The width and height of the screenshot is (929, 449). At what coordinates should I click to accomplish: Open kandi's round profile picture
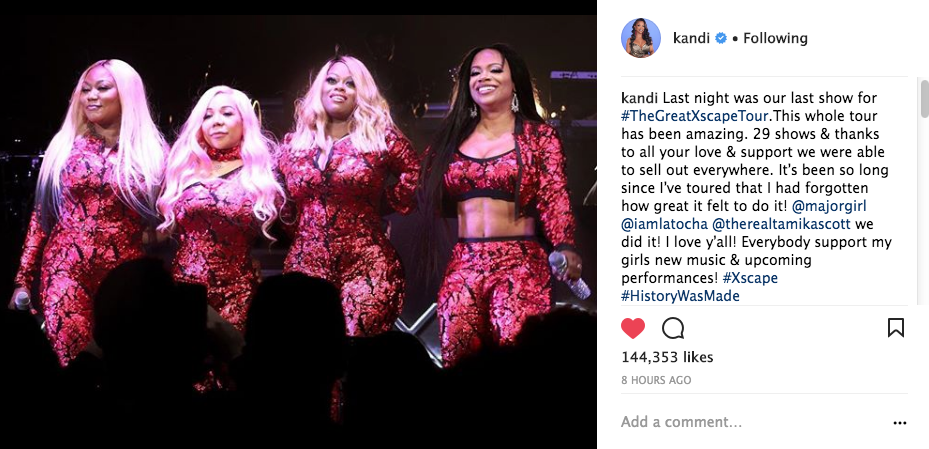[x=640, y=38]
